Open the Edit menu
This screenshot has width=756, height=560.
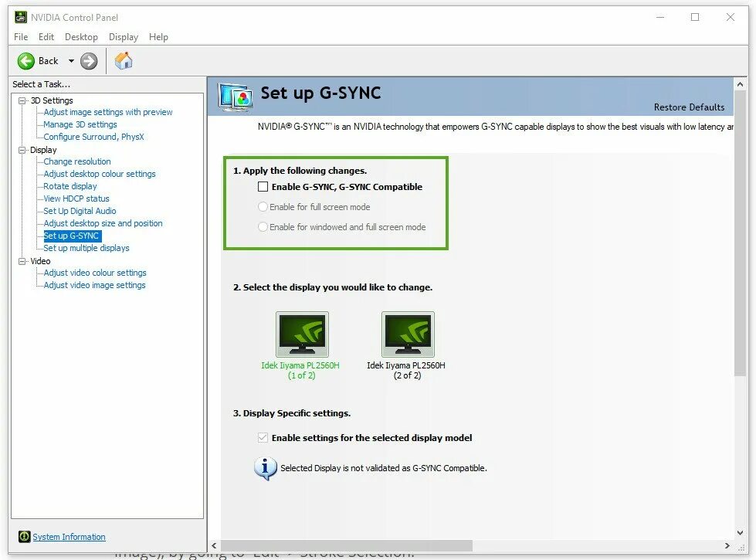pos(46,37)
